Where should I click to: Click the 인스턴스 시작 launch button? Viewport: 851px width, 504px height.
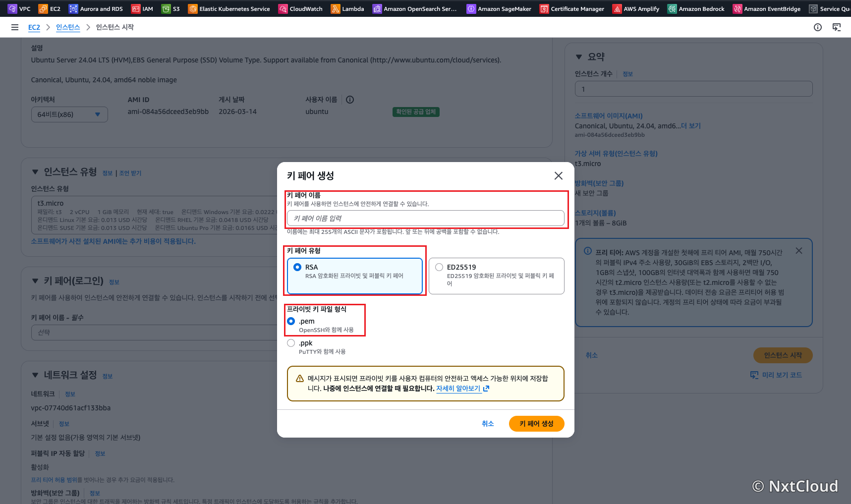(x=783, y=355)
